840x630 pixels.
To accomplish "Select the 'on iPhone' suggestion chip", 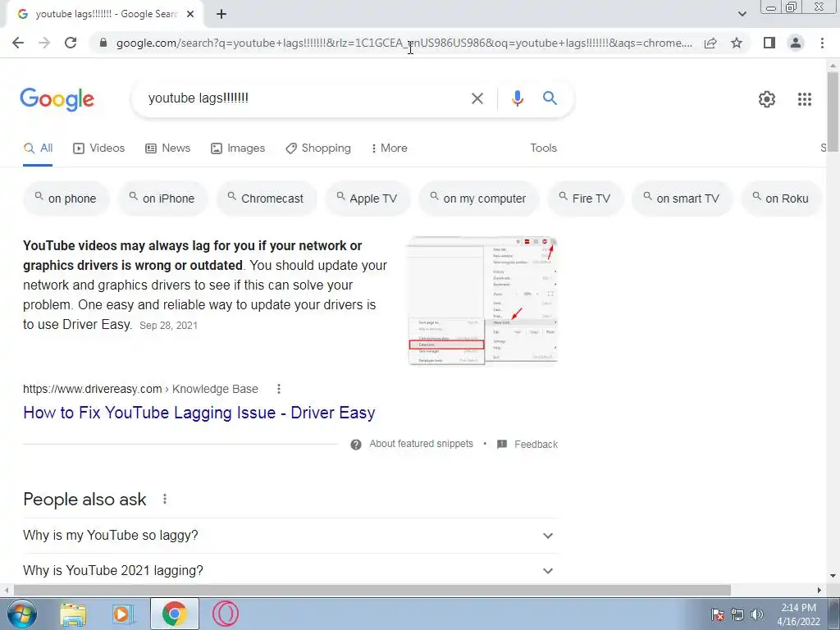I will (x=162, y=199).
